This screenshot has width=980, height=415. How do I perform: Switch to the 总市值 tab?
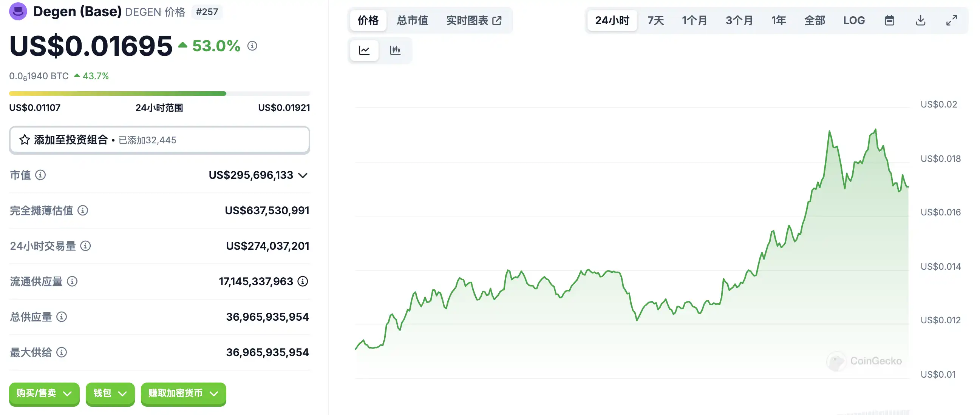click(413, 20)
